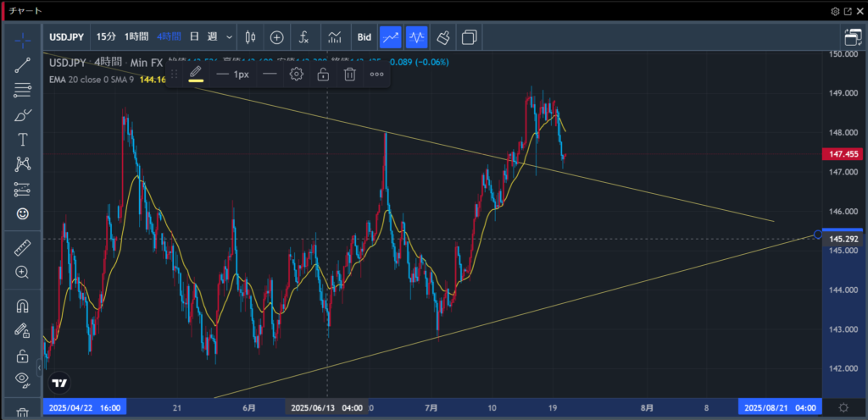Image resolution: width=868 pixels, height=420 pixels.
Task: Select the text annotation tool
Action: 22,140
